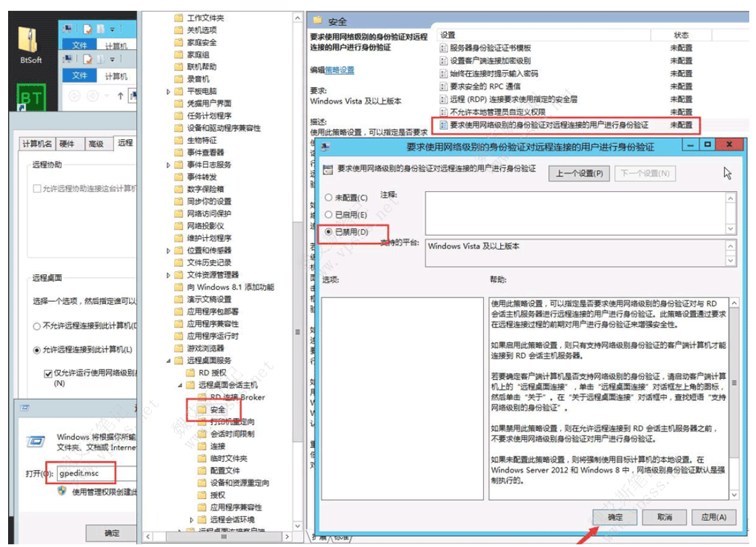Screen dimensions: 756x547
Task: Switch to the 高级 tab
Action: coord(96,144)
